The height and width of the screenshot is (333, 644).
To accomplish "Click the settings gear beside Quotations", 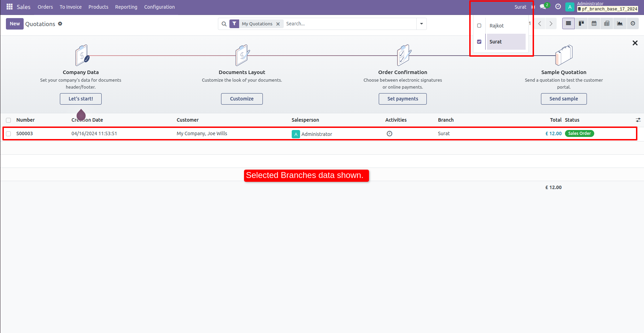I will (60, 24).
